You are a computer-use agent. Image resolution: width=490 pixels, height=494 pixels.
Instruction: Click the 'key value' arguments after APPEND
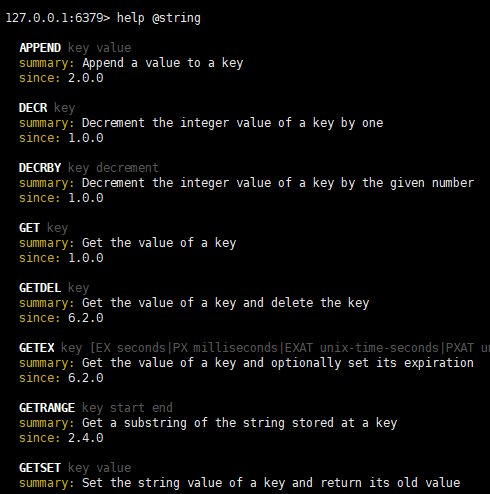(x=99, y=48)
